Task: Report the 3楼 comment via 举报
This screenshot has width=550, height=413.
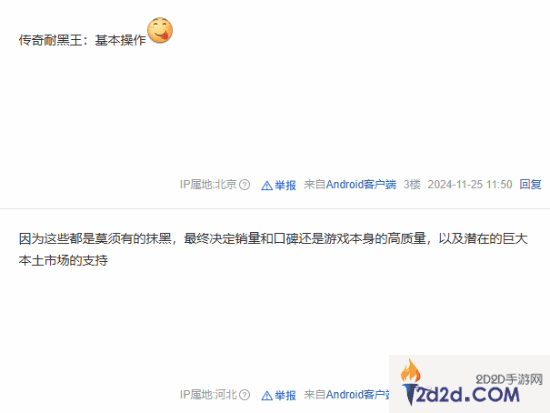Action: pyautogui.click(x=285, y=185)
